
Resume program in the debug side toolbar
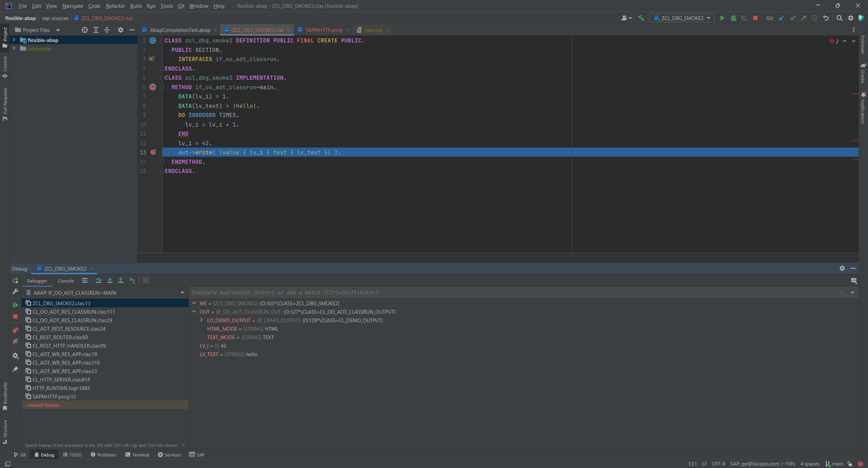15,305
